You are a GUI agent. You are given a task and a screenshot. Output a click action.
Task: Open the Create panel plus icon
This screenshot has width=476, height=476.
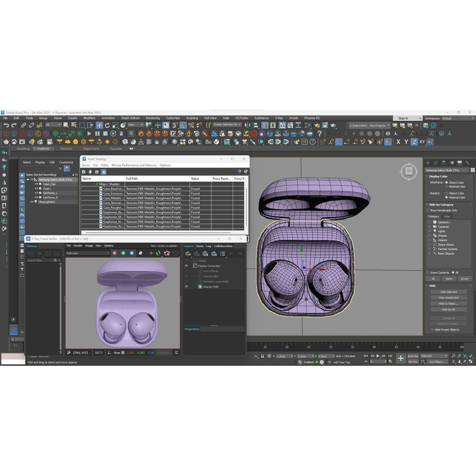428,163
